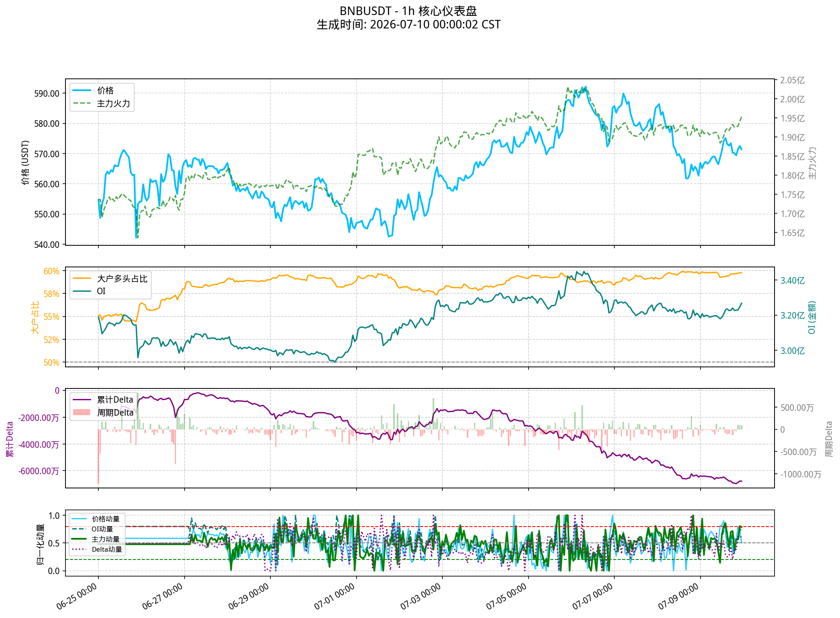Image resolution: width=840 pixels, height=618 pixels.
Task: Click the "-500.00万" tick label
Action: pos(799,452)
